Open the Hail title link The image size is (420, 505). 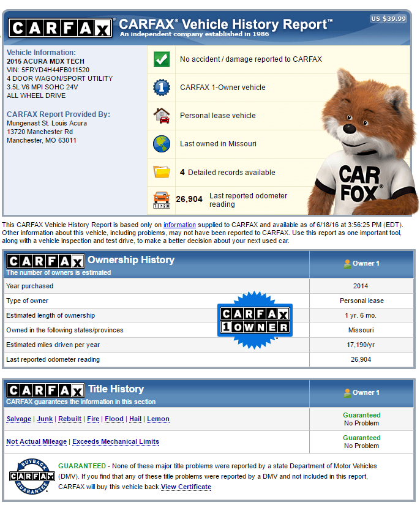[x=135, y=419]
